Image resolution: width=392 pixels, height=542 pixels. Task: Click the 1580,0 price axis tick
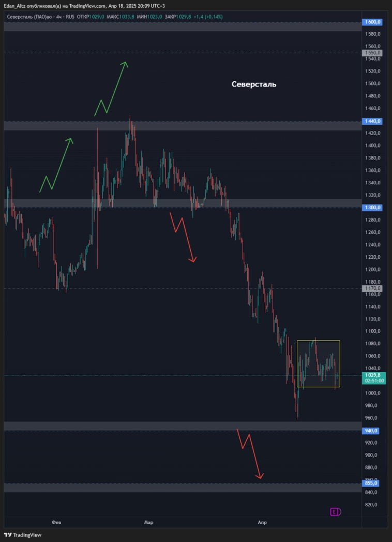[x=374, y=34]
